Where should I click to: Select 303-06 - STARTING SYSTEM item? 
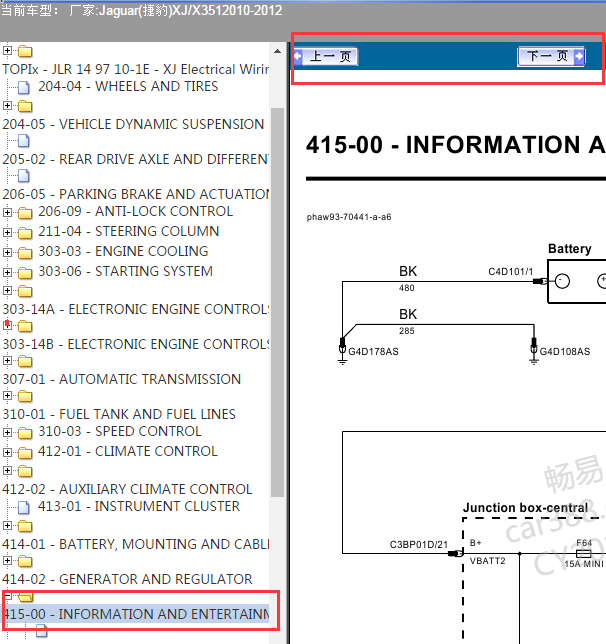[x=125, y=271]
